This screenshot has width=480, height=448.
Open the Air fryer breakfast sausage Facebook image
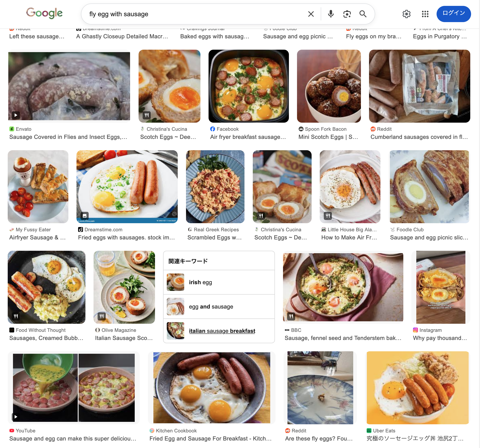pyautogui.click(x=249, y=86)
